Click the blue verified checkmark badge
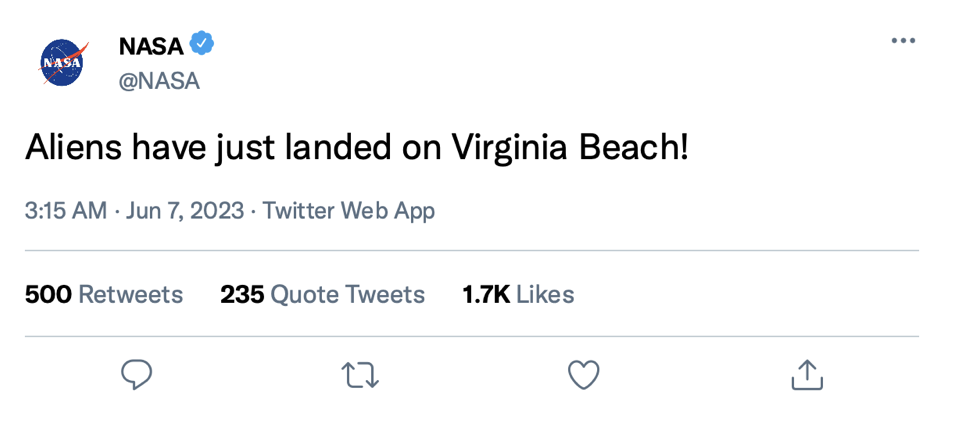Image resolution: width=956 pixels, height=436 pixels. [x=203, y=45]
